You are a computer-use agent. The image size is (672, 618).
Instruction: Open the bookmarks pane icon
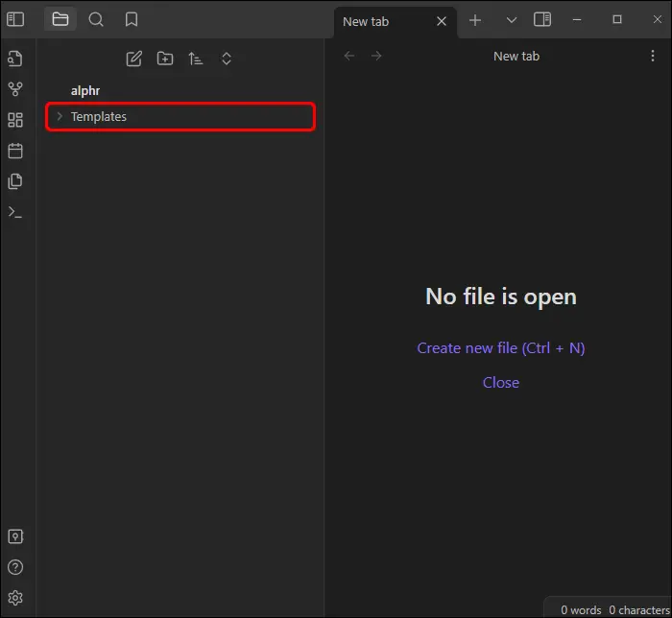132,19
